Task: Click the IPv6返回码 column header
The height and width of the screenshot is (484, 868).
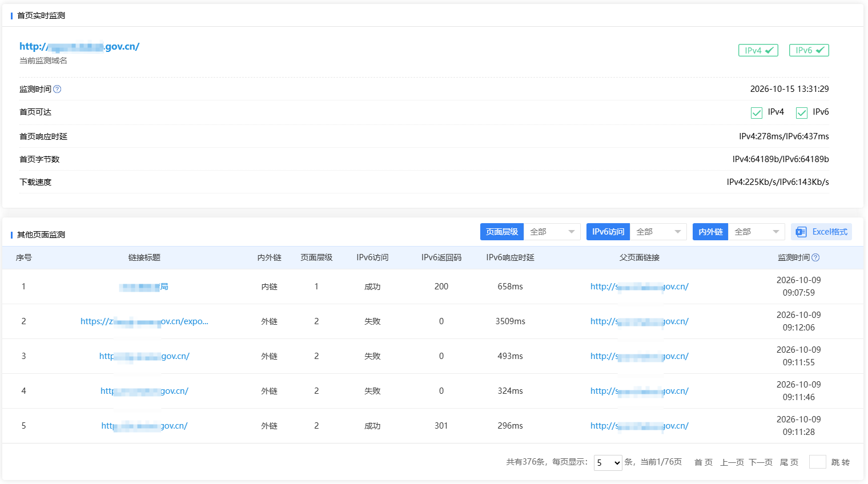Action: [441, 257]
